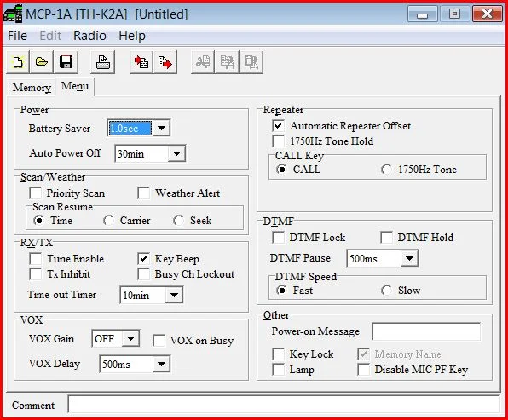Click the New file toolbar icon

click(18, 62)
